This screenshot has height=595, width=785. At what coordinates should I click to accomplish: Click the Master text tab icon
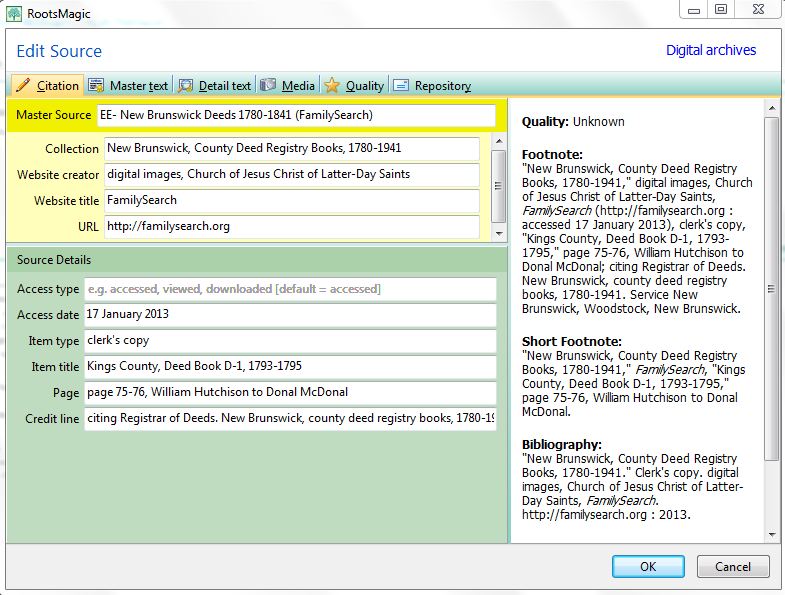click(x=96, y=86)
